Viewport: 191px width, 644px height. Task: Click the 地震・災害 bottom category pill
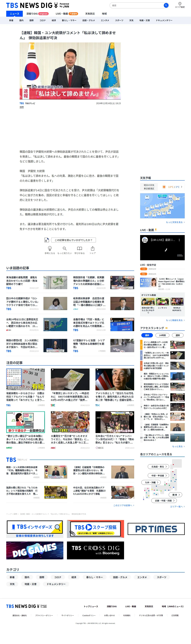pyautogui.click(x=30, y=584)
